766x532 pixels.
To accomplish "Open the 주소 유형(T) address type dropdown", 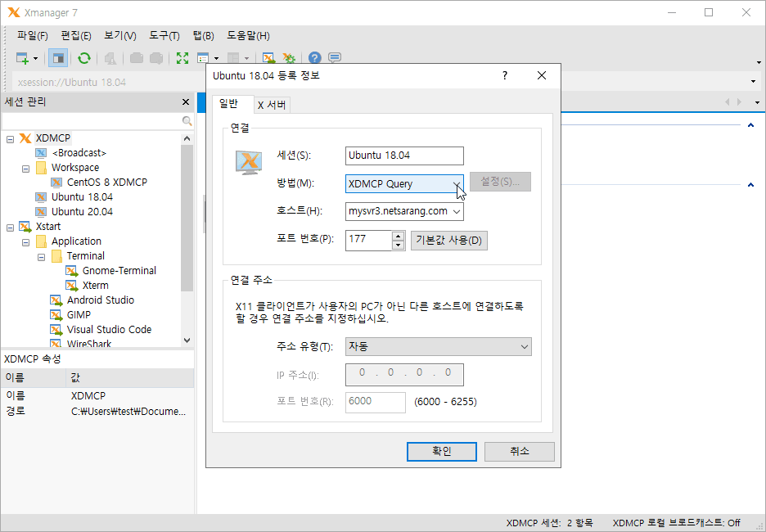I will pyautogui.click(x=525, y=347).
